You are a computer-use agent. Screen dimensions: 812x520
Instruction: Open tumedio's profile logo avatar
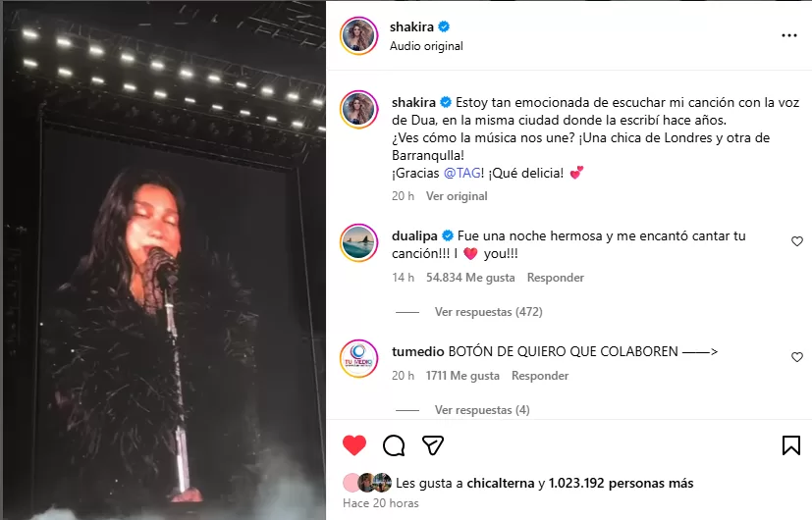click(x=358, y=358)
